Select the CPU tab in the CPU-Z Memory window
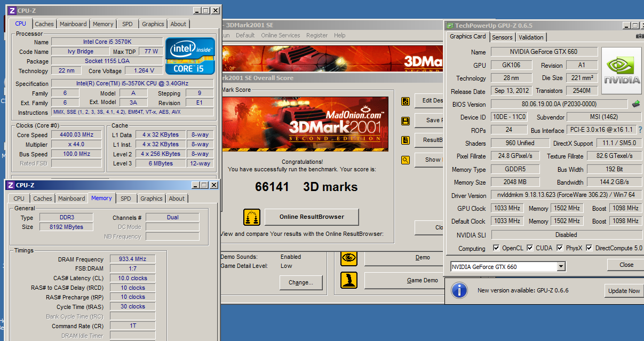The width and height of the screenshot is (644, 341). pos(19,199)
